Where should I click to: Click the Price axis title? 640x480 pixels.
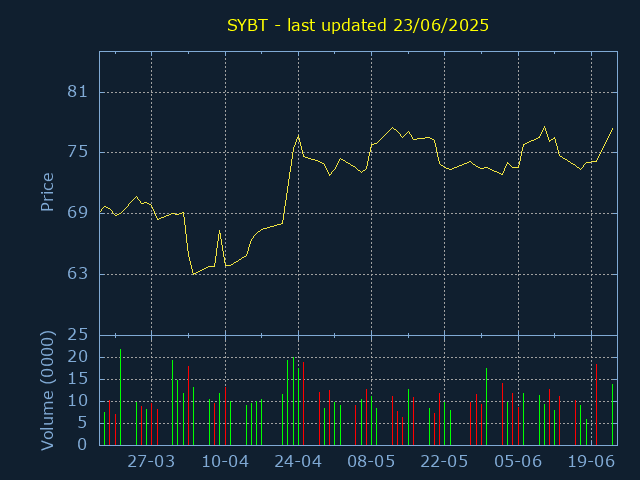click(47, 192)
